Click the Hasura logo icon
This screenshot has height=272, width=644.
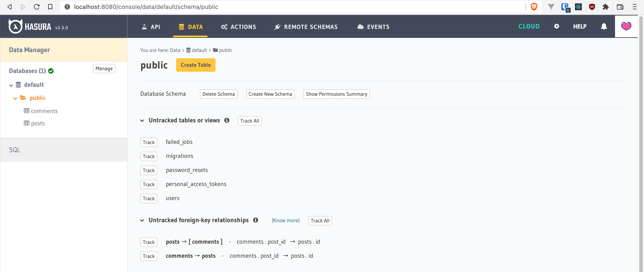[16, 26]
